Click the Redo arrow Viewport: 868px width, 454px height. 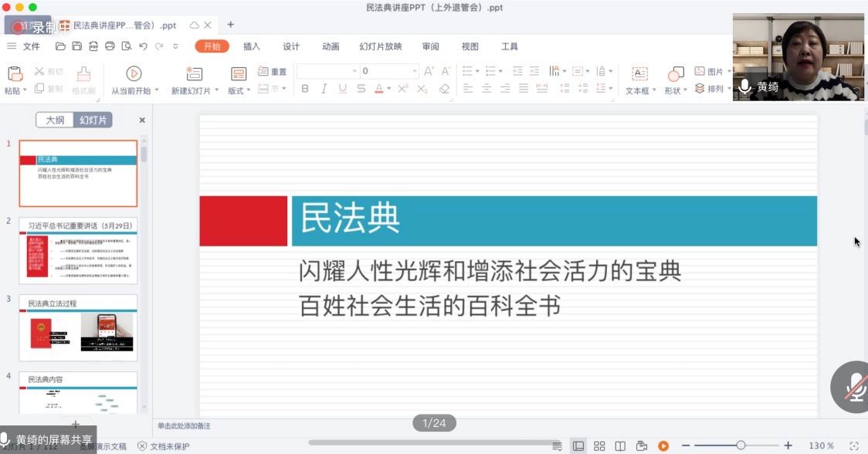(x=159, y=46)
